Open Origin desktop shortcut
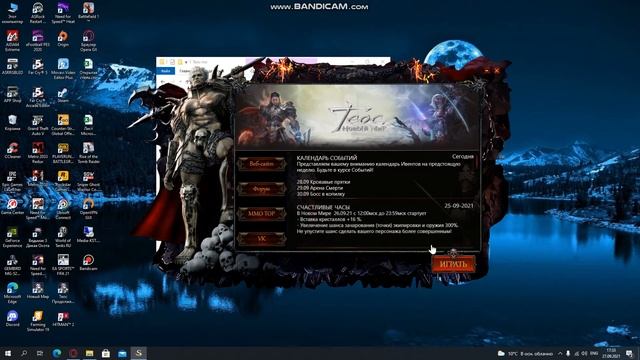Viewport: 640px width, 360px height. [63, 39]
